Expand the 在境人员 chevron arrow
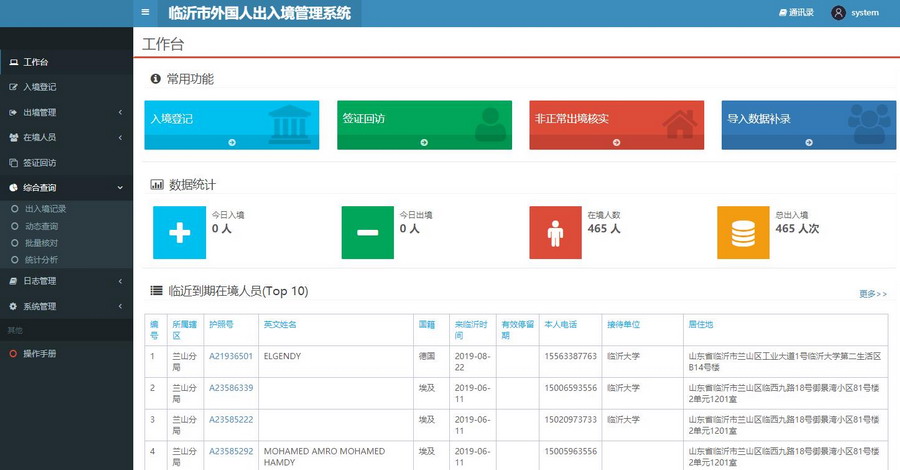 120,138
